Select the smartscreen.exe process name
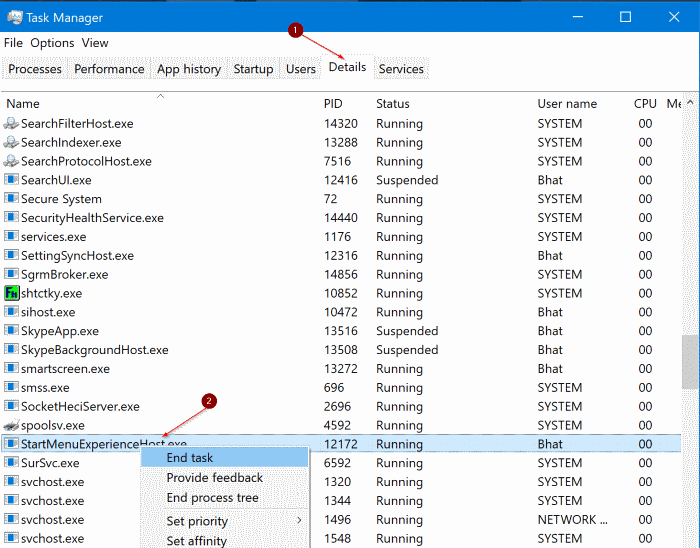This screenshot has height=548, width=700. click(x=65, y=369)
